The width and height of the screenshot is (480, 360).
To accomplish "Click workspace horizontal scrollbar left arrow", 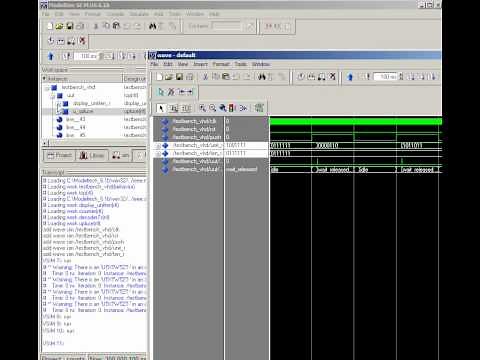I will coord(45,143).
